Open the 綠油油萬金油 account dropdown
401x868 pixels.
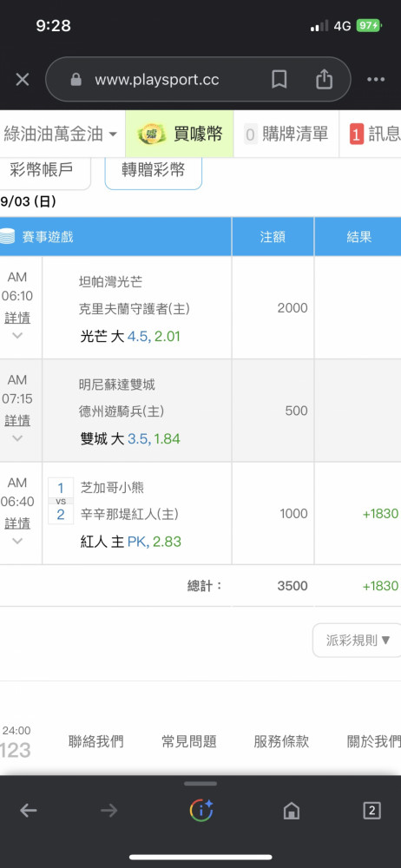click(x=60, y=134)
